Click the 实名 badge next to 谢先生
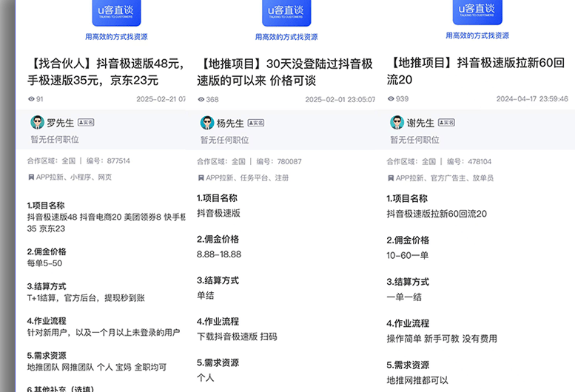Image resolution: width=575 pixels, height=392 pixels. pos(445,123)
